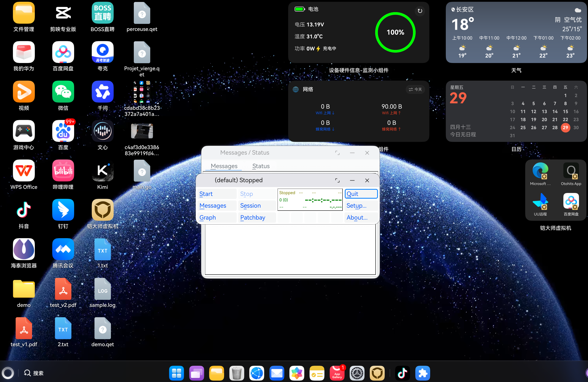Viewport: 588px width, 382px height.
Task: Open the 视频 video app icon
Action: pos(24,92)
